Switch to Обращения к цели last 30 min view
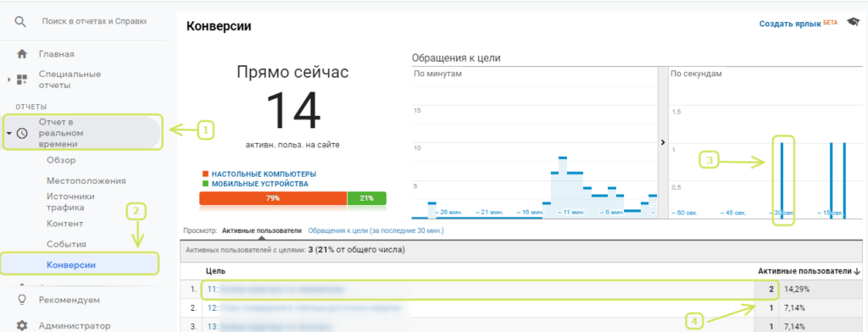 [376, 230]
